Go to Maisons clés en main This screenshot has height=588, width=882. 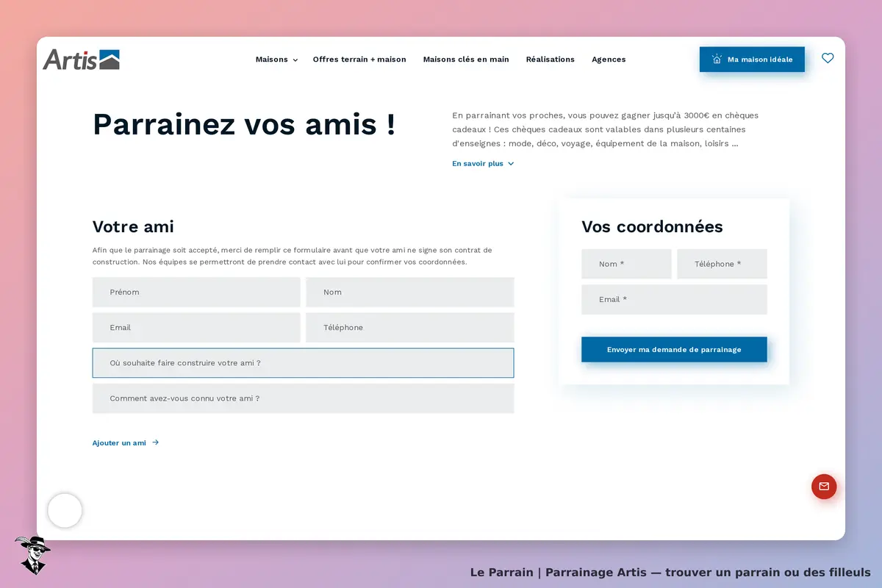466,60
